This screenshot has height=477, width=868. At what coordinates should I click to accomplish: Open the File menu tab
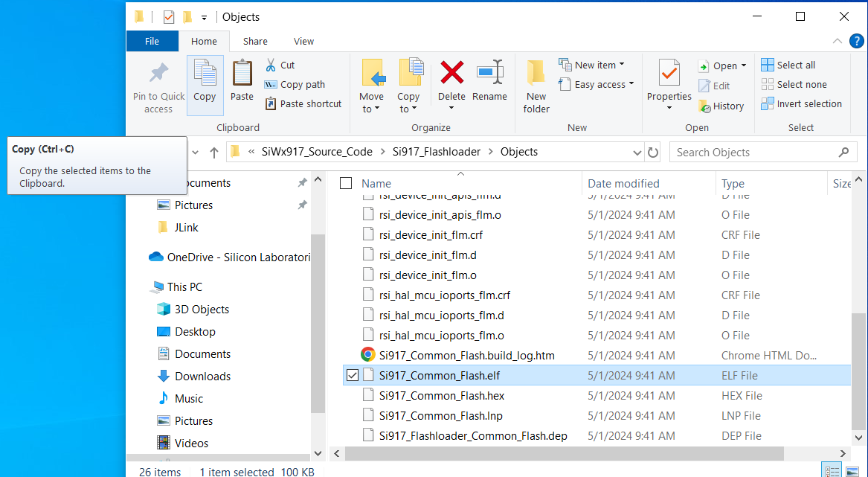(152, 41)
